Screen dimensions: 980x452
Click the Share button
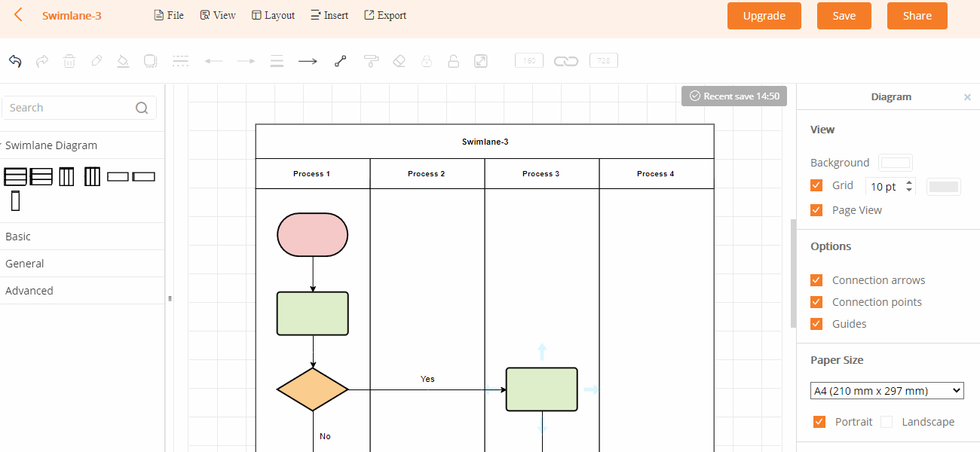[917, 16]
